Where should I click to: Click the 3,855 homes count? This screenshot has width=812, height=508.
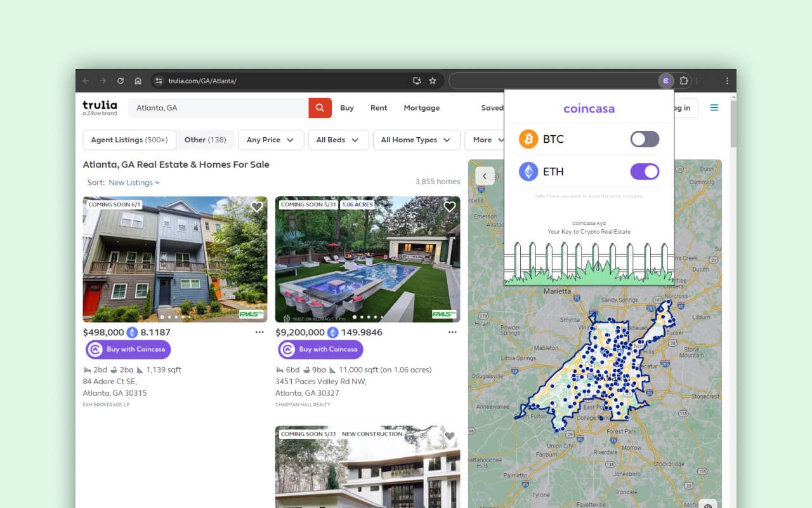click(438, 182)
